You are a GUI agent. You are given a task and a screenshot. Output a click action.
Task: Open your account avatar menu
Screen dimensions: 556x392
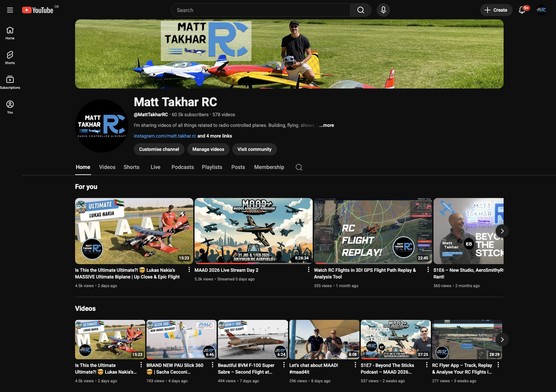(541, 10)
